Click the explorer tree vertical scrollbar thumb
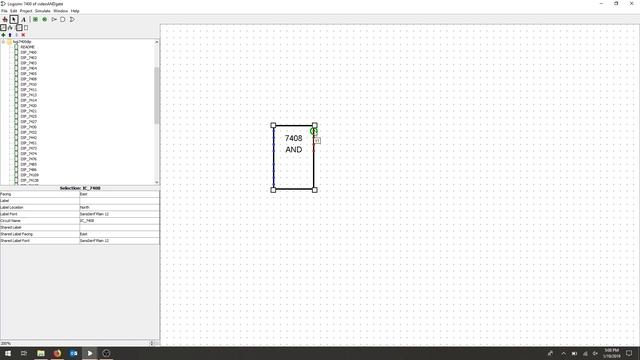 pos(157,95)
